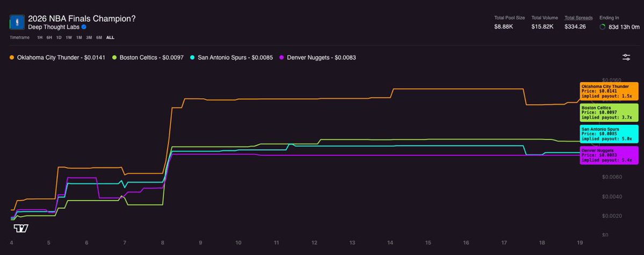
Task: Select the 1W timeframe
Action: coord(69,38)
